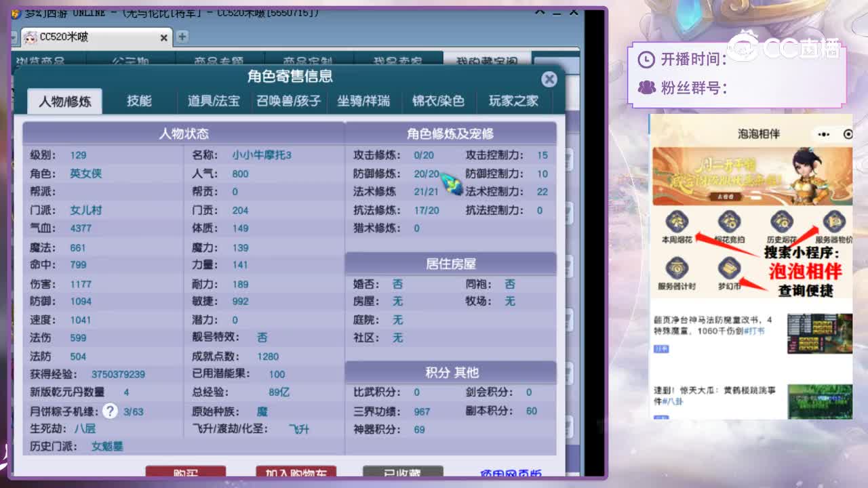
Task: Open the 玩家之家 tab
Action: [513, 101]
